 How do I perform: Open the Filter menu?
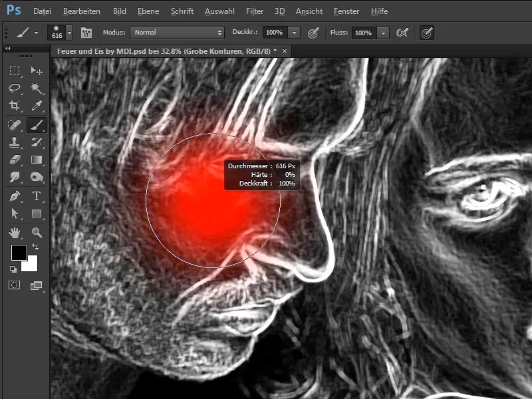(255, 11)
